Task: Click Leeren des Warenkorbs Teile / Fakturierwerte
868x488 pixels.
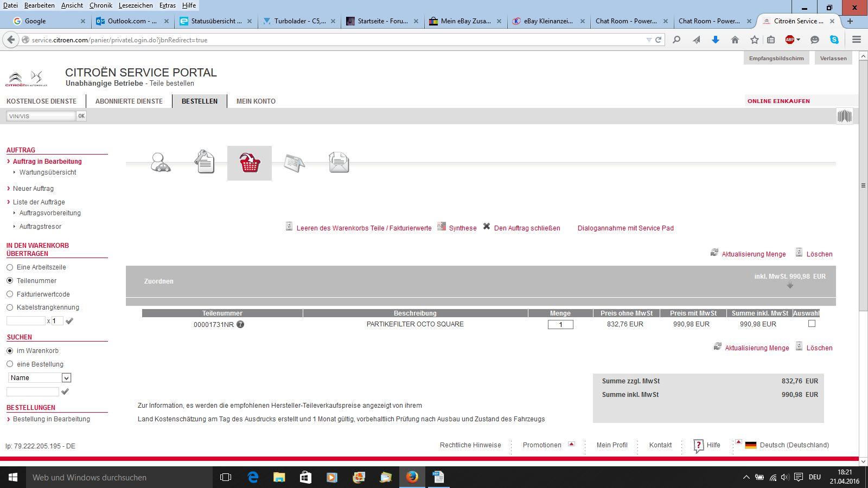Action: (x=364, y=228)
